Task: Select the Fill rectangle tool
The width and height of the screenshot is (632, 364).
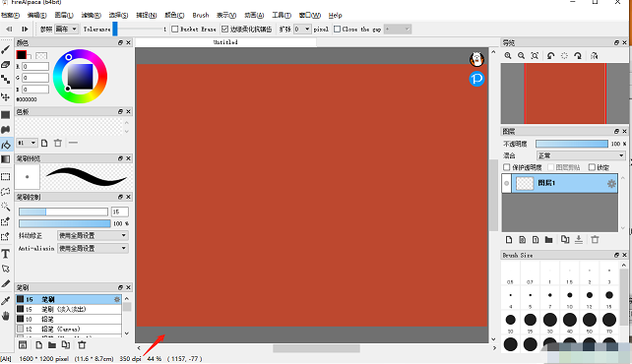Action: pos(6,115)
